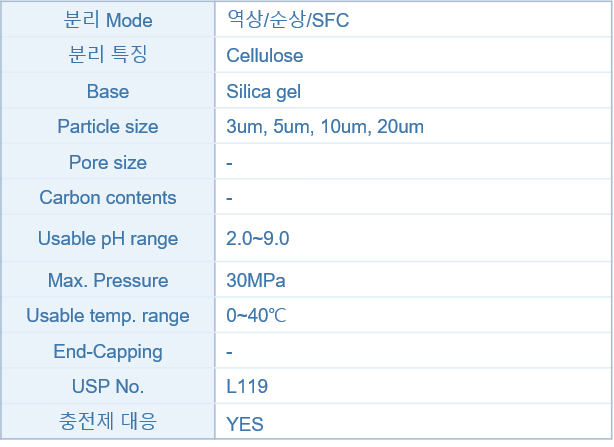The width and height of the screenshot is (614, 447).
Task: Click the 'Pore size' label cell
Action: (108, 162)
